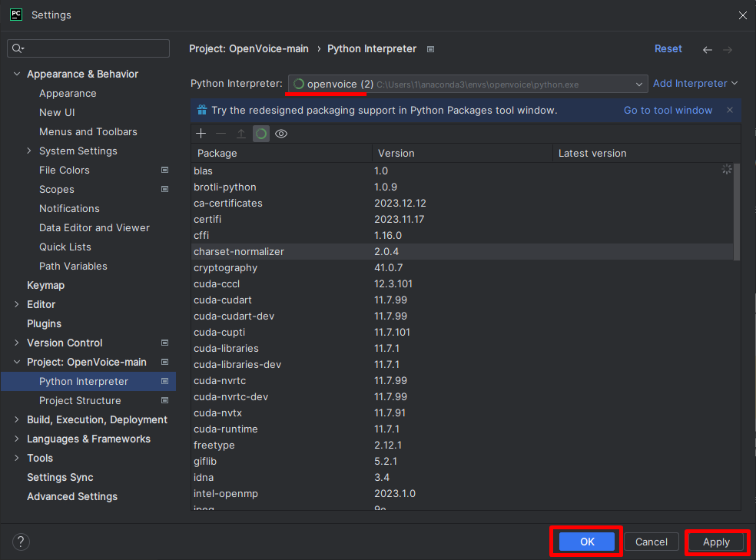This screenshot has height=560, width=756.
Task: Select the cryptography package row
Action: [x=463, y=267]
